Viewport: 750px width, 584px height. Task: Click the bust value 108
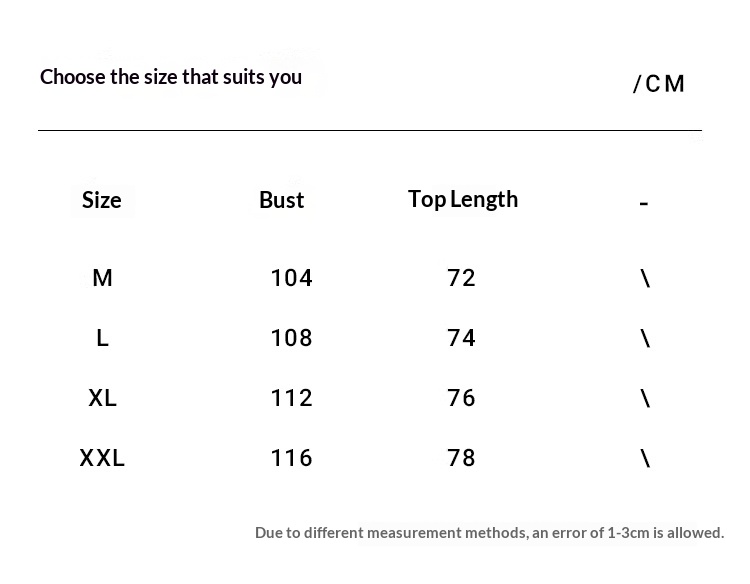click(291, 338)
